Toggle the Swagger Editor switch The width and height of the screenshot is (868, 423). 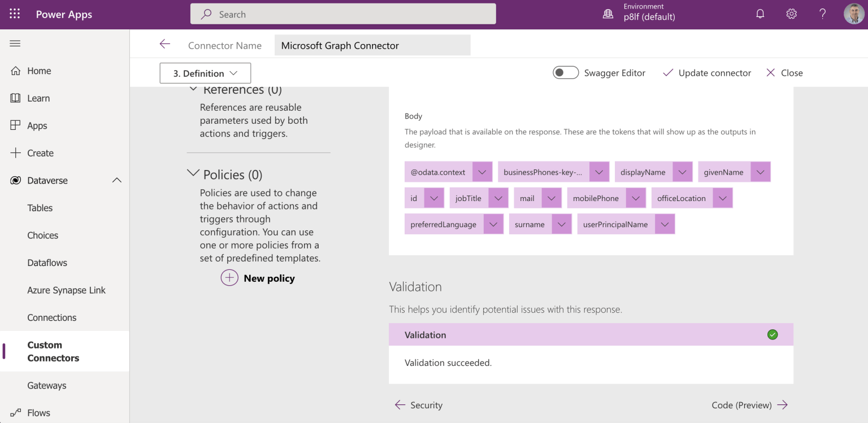pos(566,73)
